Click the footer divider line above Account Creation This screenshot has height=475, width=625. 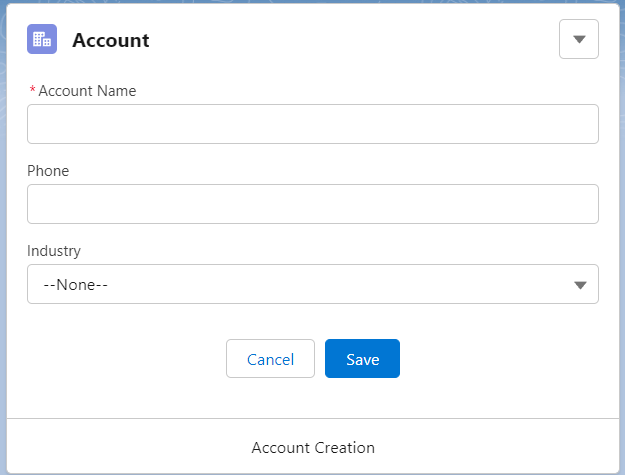(x=313, y=418)
